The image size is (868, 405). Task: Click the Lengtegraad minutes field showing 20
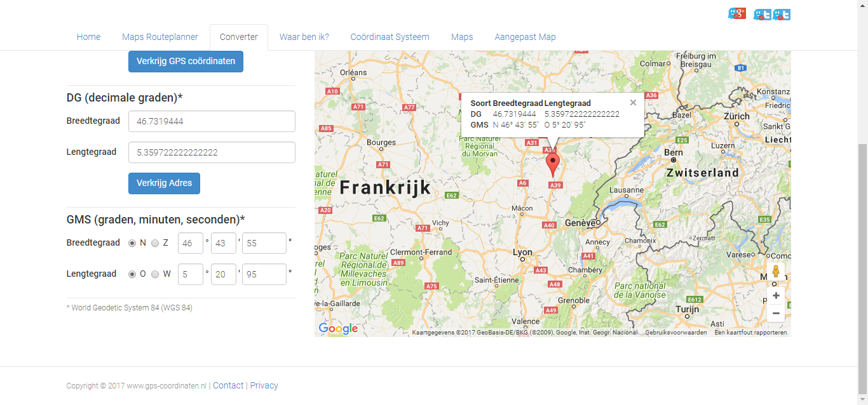224,274
